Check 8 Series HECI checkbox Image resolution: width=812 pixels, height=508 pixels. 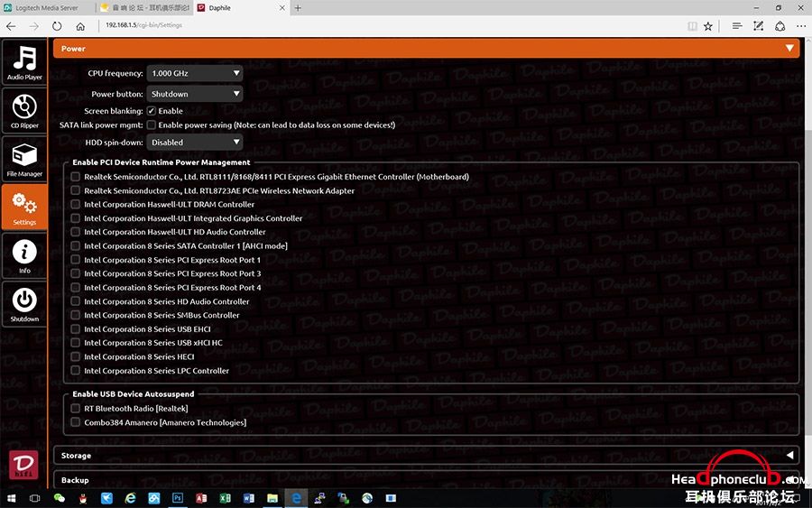(76, 356)
